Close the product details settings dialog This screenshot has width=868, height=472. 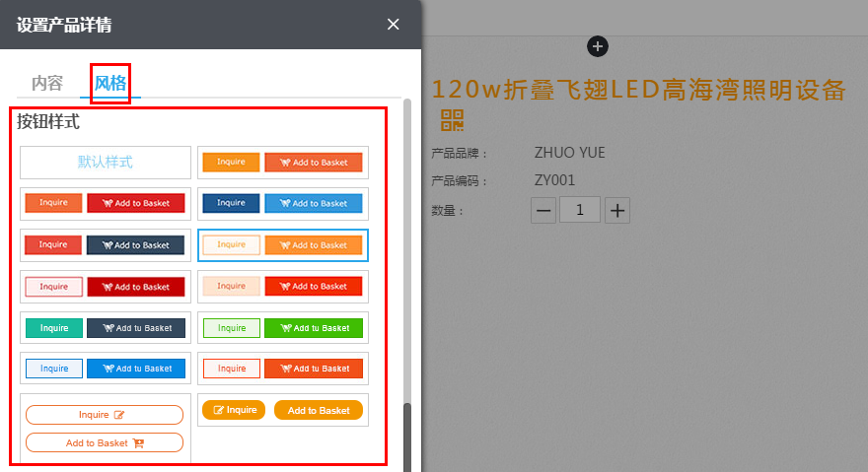tap(394, 25)
